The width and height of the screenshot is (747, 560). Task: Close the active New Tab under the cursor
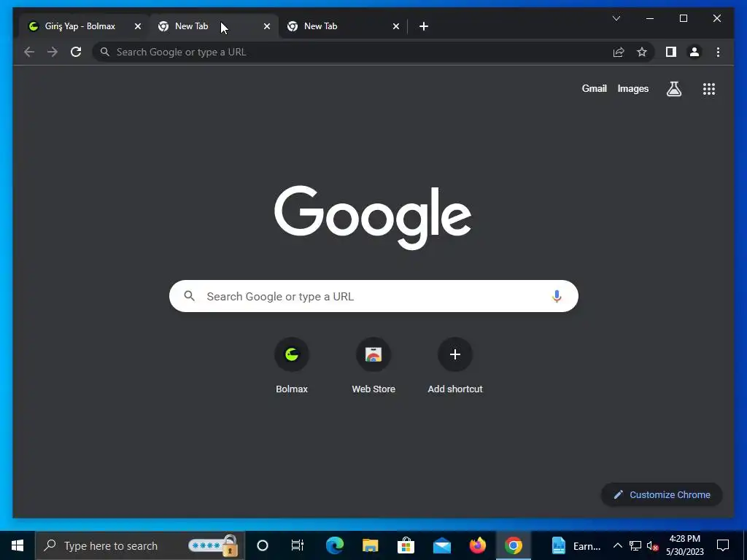[x=267, y=26]
